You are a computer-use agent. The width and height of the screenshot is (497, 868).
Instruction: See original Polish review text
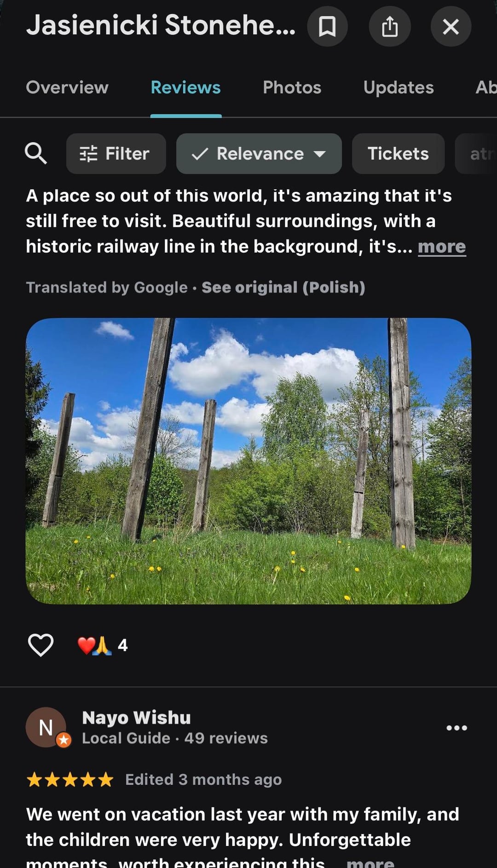[283, 287]
